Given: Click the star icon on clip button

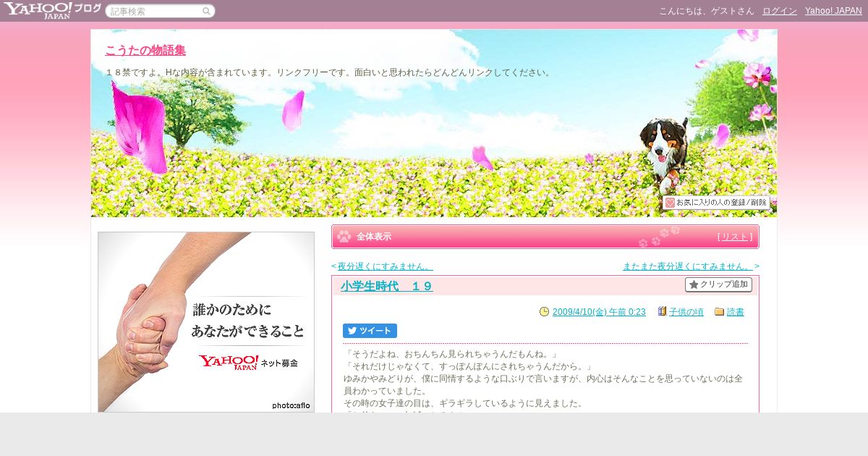Looking at the screenshot, I should click(694, 284).
